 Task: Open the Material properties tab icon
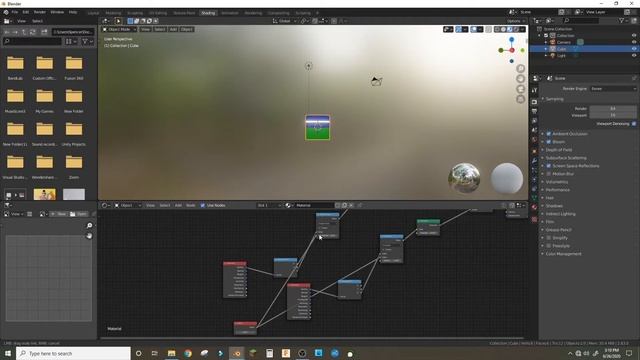pyautogui.click(x=534, y=207)
